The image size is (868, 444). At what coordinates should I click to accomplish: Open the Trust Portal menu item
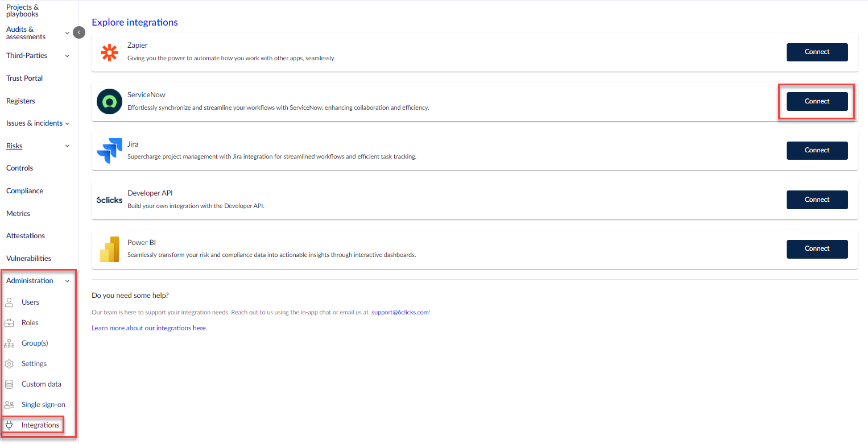click(x=24, y=78)
